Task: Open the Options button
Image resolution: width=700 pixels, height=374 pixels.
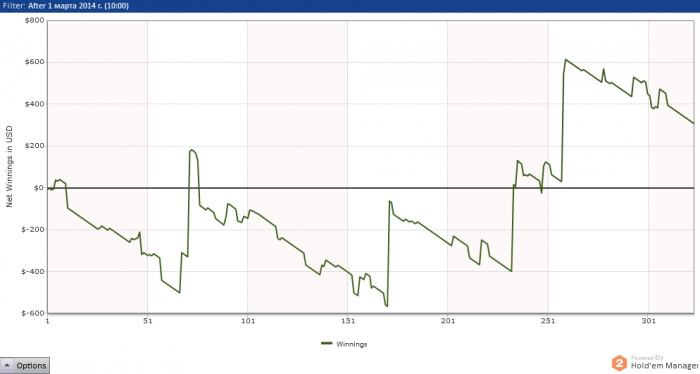Action: (x=25, y=366)
